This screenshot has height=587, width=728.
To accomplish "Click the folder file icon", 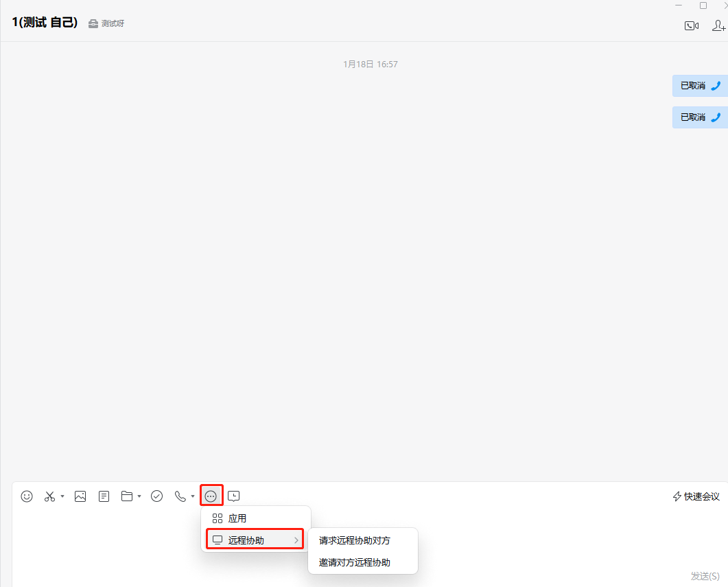I will (x=127, y=496).
